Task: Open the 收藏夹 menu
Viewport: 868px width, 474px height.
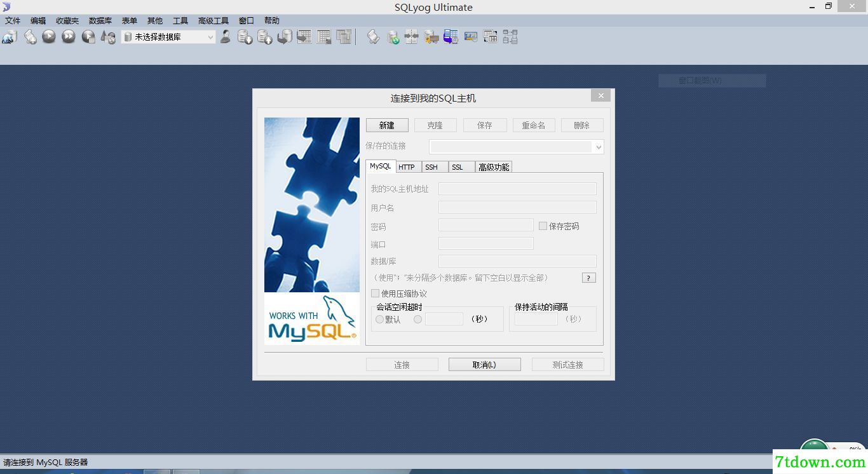Action: 67,21
